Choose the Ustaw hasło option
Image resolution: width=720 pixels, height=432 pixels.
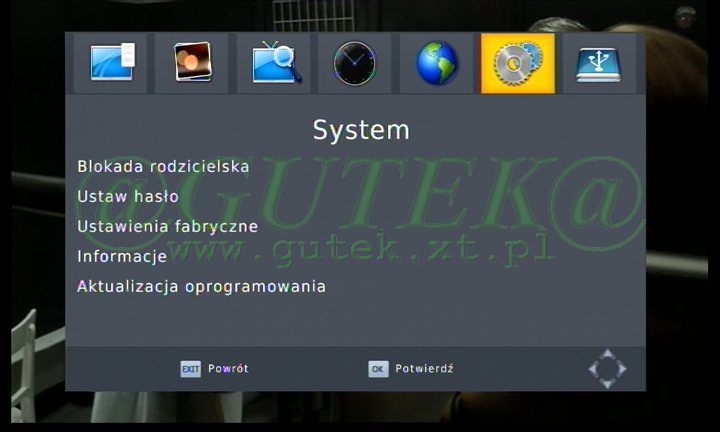coord(128,196)
